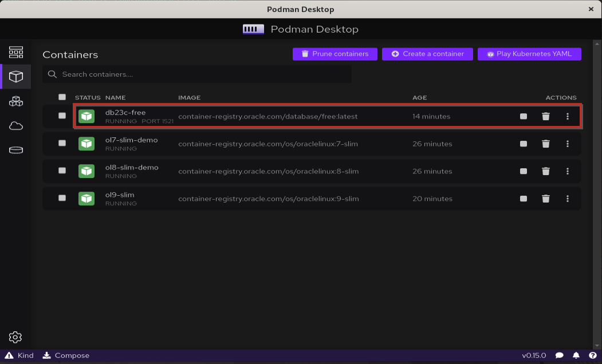This screenshot has width=602, height=364.
Task: Delete the ol7-slim-demo container
Action: tap(545, 144)
